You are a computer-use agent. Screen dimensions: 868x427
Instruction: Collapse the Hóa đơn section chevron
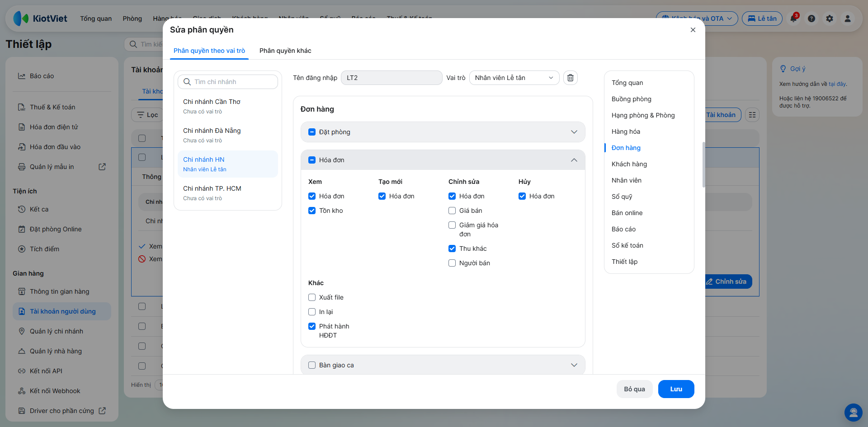574,160
